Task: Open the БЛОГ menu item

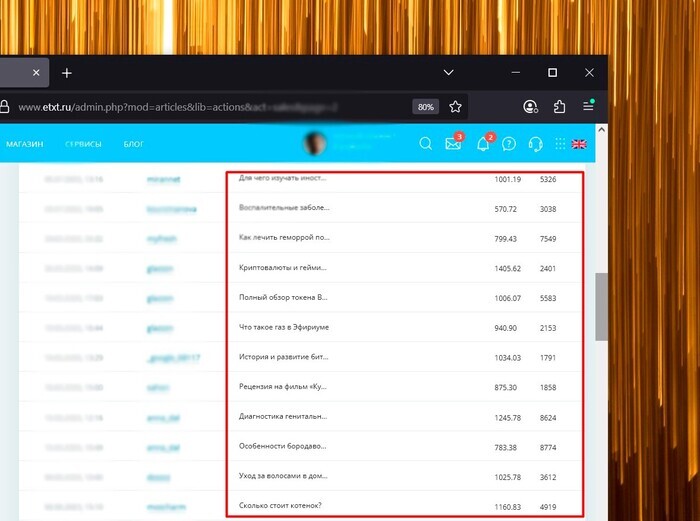Action: click(x=134, y=144)
